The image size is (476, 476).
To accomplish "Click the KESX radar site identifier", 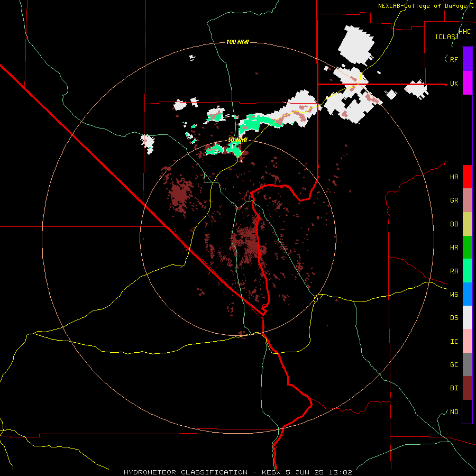I will [272, 472].
